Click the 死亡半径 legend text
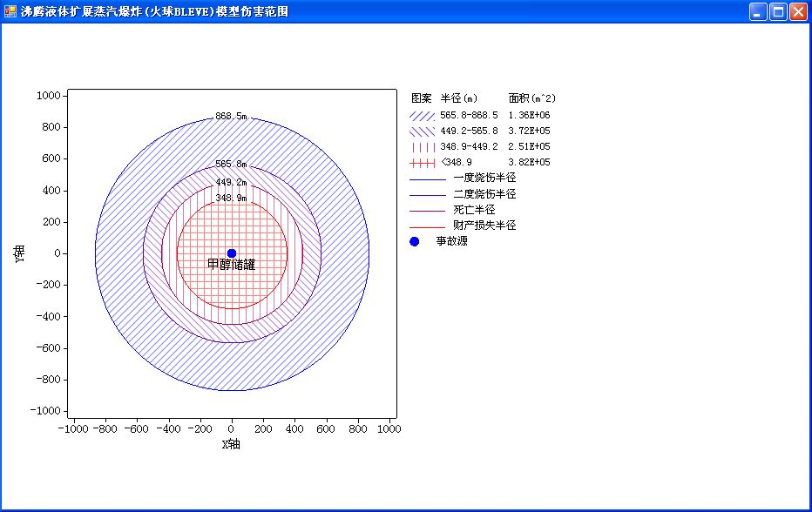812x512 pixels. click(474, 209)
